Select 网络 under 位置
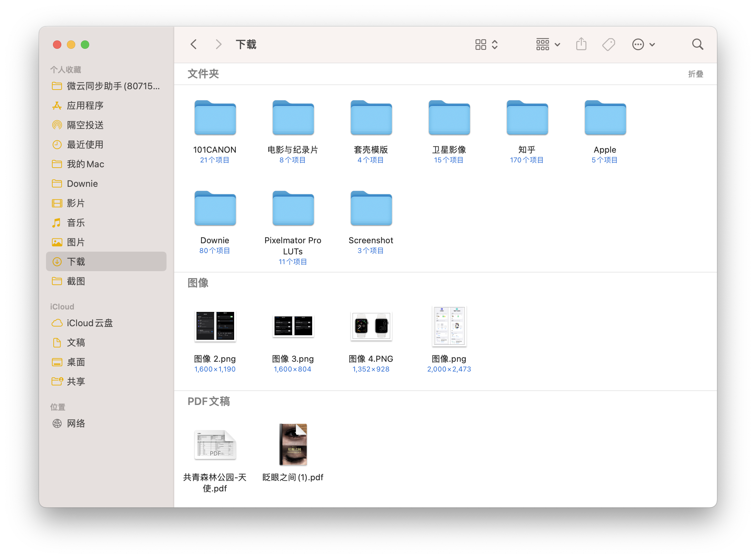This screenshot has height=559, width=756. pos(76,423)
